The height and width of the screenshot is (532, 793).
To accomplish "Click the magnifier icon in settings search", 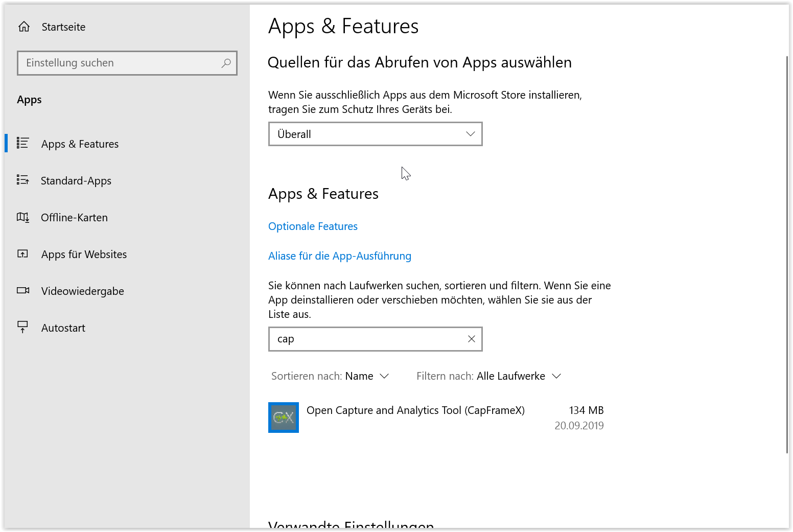I will point(226,63).
